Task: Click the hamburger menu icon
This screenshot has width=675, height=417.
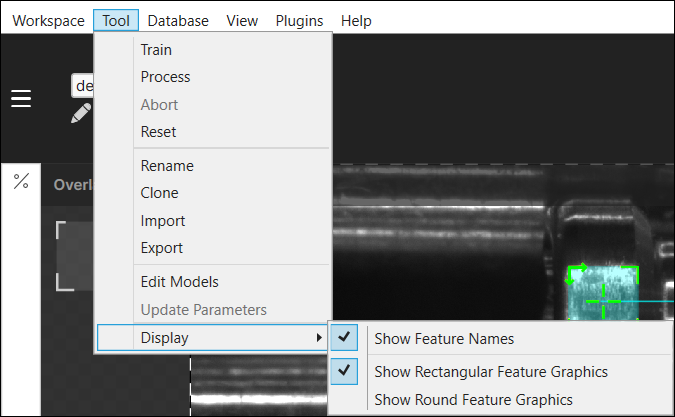Action: (x=21, y=98)
